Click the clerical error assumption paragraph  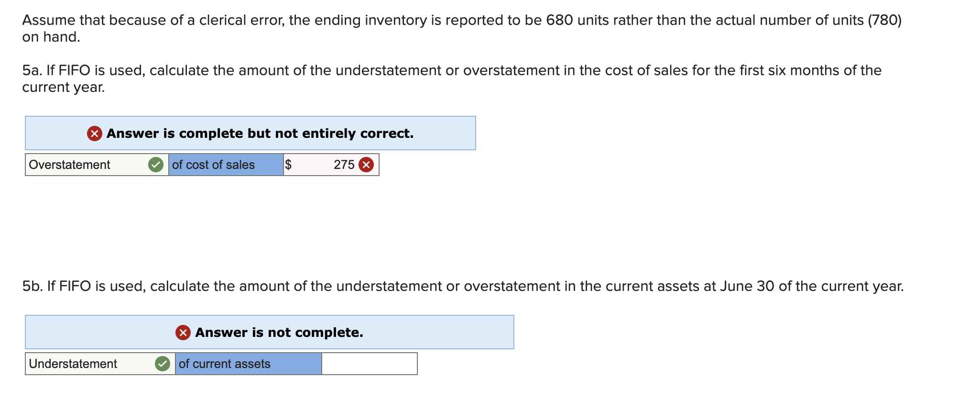point(462,28)
